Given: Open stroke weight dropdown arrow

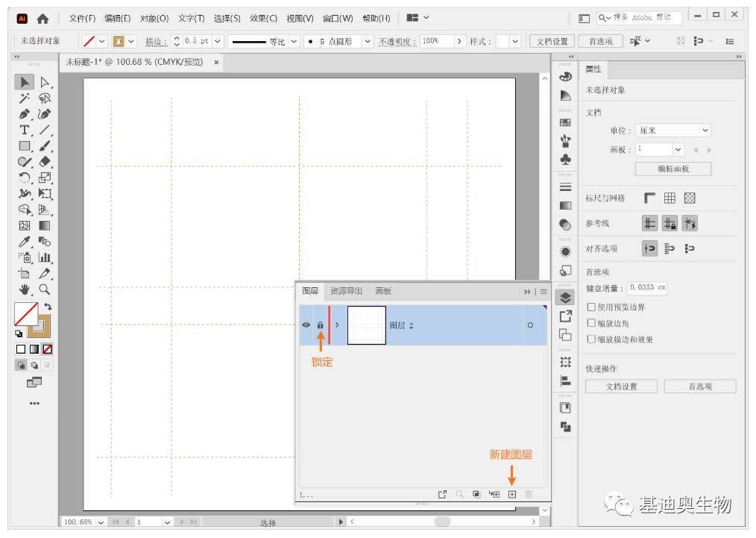Looking at the screenshot, I should tap(218, 42).
